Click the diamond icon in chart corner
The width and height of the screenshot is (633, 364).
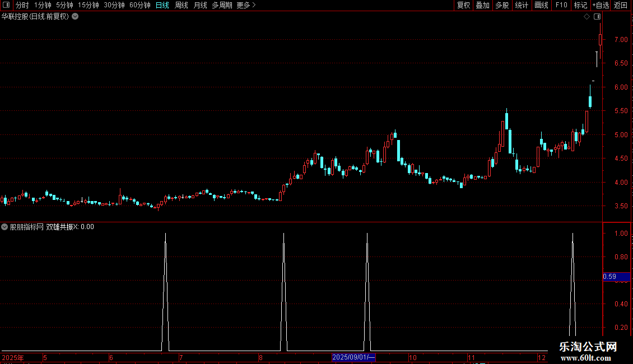[x=587, y=17]
